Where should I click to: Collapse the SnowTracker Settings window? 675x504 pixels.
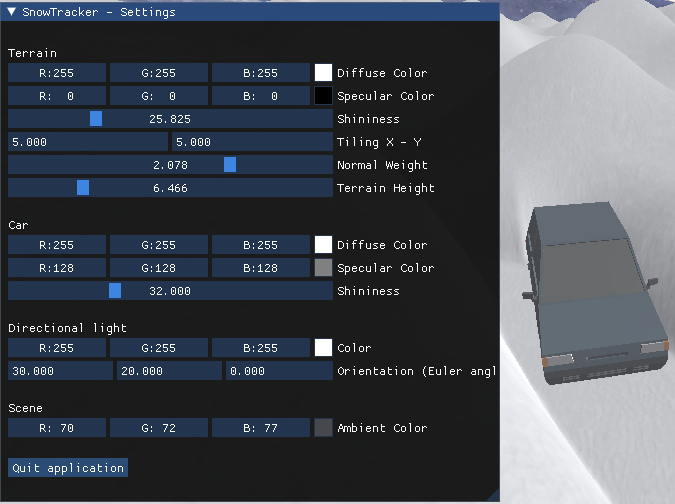(x=12, y=12)
